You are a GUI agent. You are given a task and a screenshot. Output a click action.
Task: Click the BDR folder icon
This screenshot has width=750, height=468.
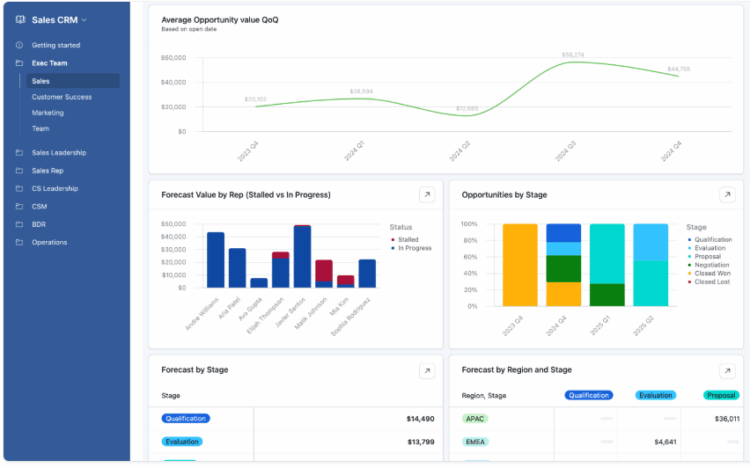pyautogui.click(x=19, y=224)
